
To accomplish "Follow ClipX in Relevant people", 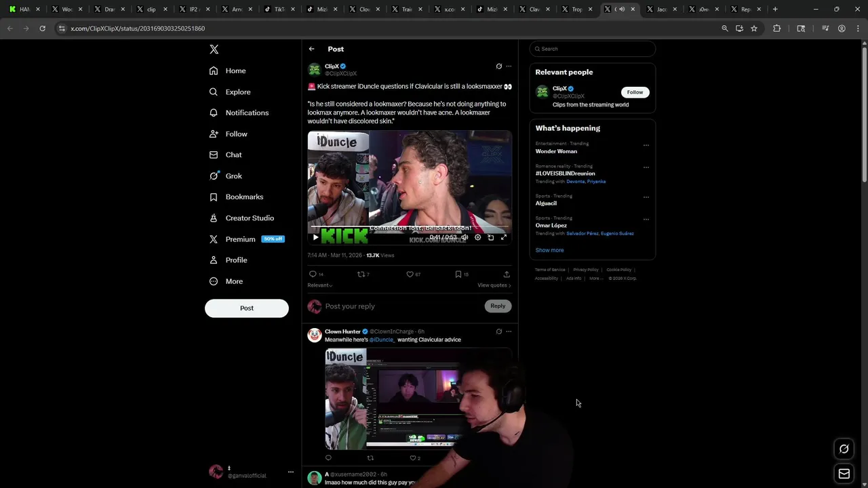I will (x=635, y=92).
